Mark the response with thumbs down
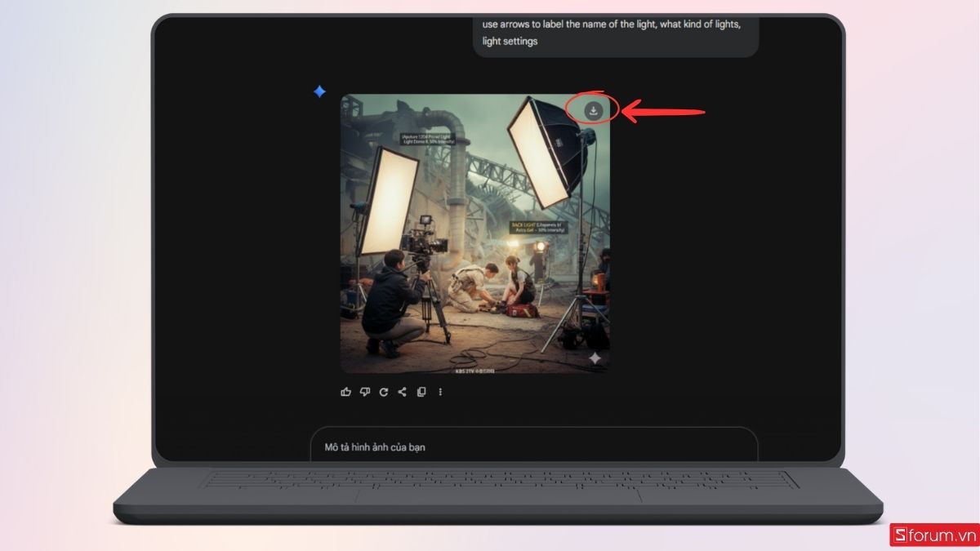 pyautogui.click(x=364, y=392)
